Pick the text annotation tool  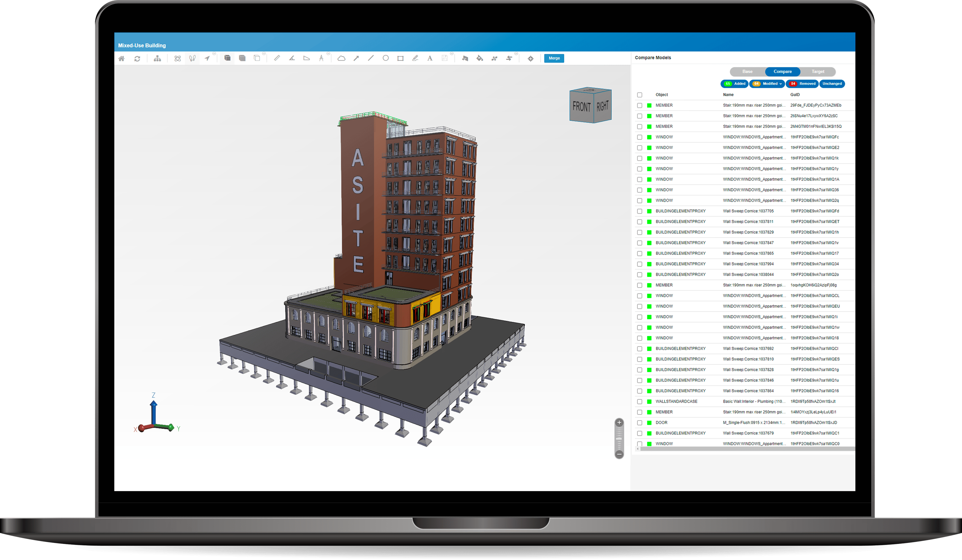coord(430,58)
